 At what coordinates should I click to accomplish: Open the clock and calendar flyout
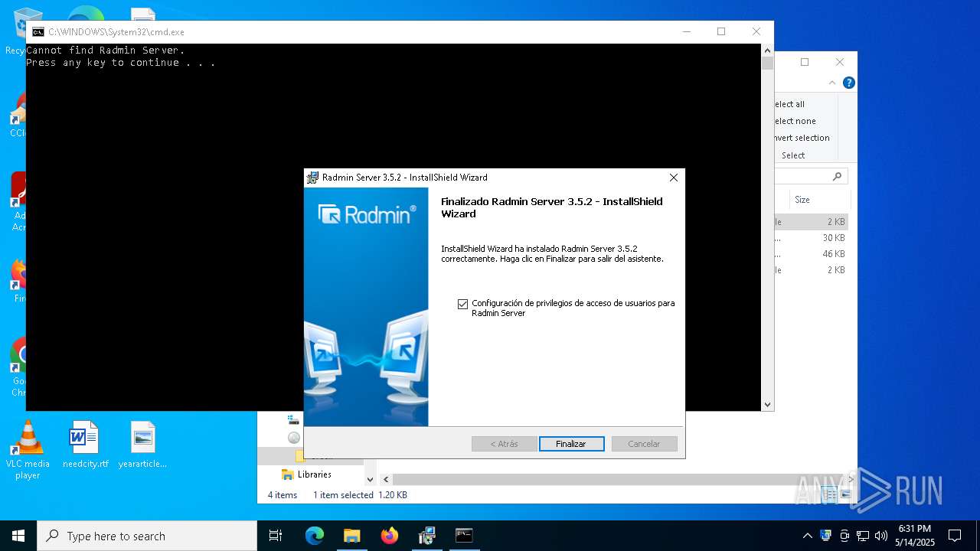pos(915,536)
